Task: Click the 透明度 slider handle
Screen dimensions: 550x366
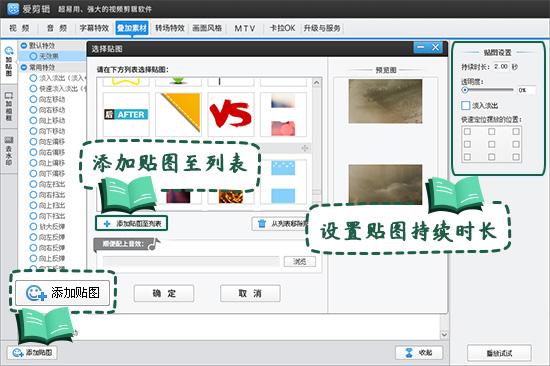Action: tap(465, 90)
